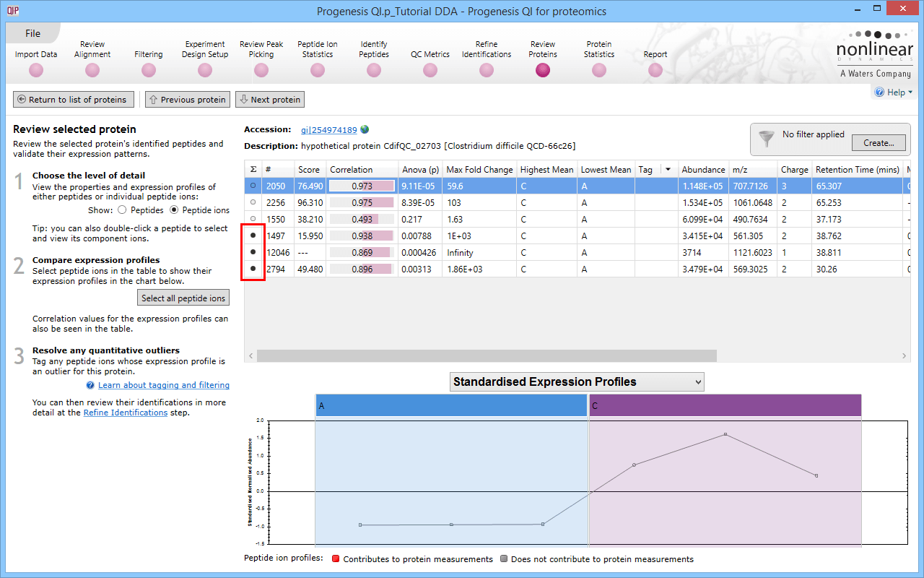Click the Protein Statistics step circle
Screen dimensions: 924x578
click(x=599, y=70)
